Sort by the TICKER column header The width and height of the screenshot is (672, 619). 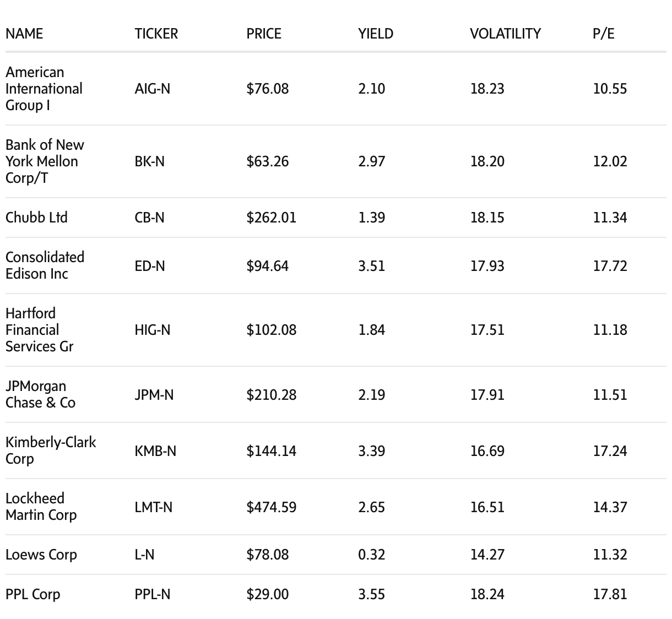156,34
